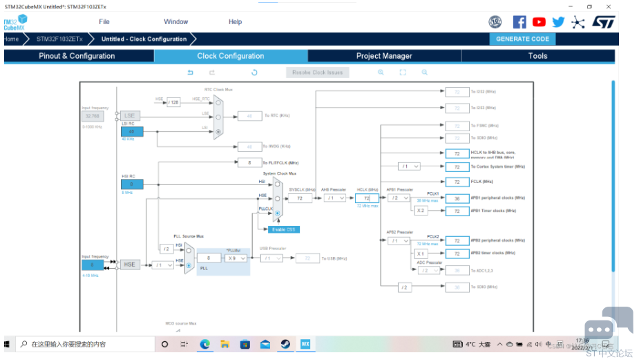The height and width of the screenshot is (364, 639).
Task: Open HSE /1 prescaler dropdown
Action: click(162, 265)
